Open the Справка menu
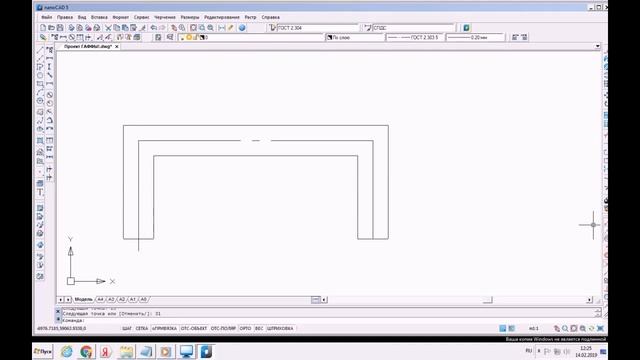Screen dimensions: 640x360 [271, 17]
